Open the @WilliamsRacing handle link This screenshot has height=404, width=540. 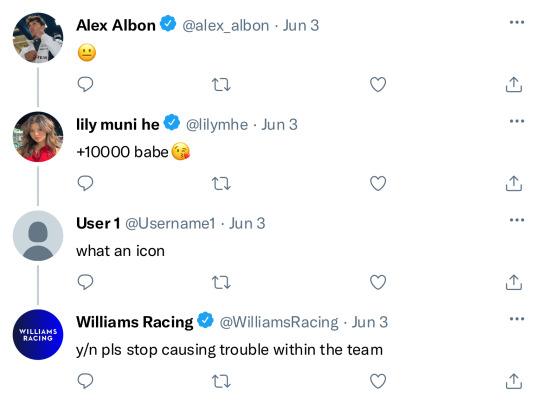(x=279, y=322)
